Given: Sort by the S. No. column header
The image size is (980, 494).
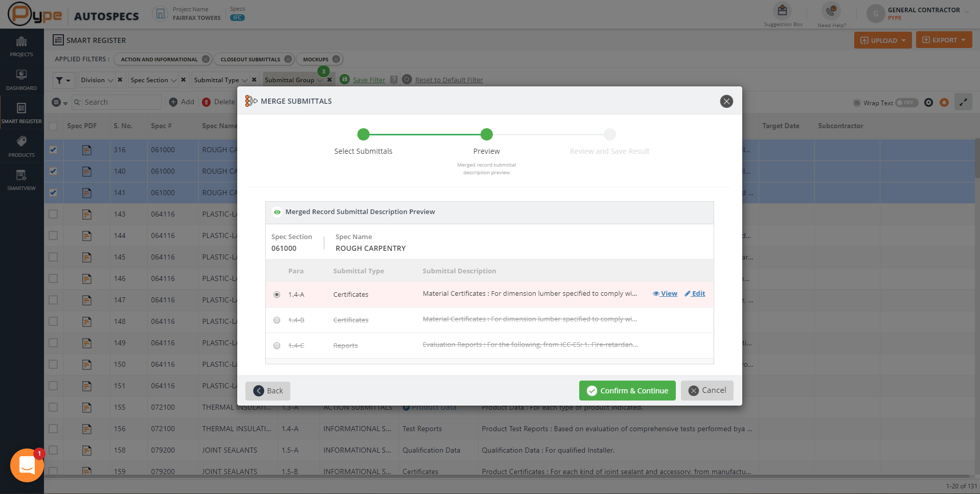Looking at the screenshot, I should click(x=123, y=126).
